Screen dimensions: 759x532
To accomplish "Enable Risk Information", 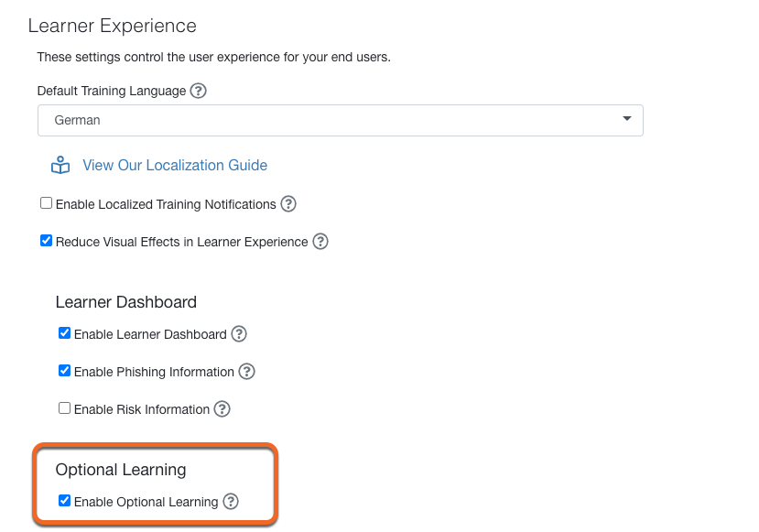I will (x=64, y=407).
